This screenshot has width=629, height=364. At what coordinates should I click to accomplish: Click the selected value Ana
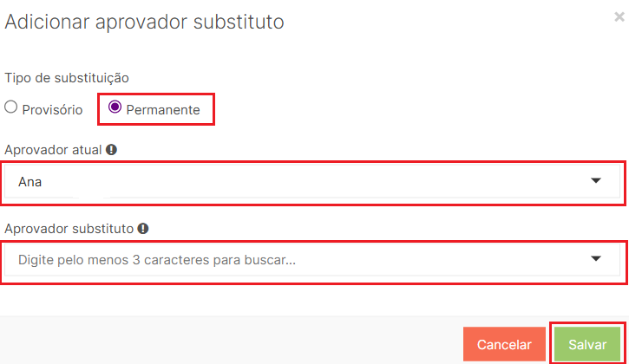point(30,182)
